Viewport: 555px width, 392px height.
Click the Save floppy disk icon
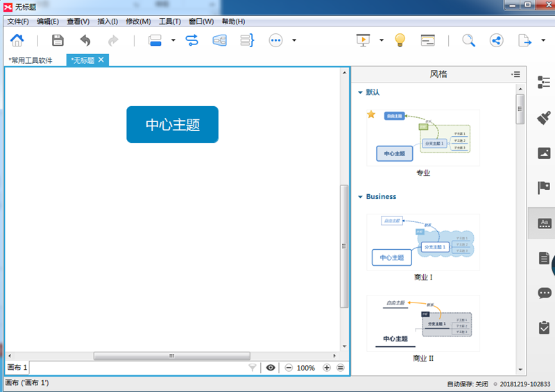(x=58, y=40)
